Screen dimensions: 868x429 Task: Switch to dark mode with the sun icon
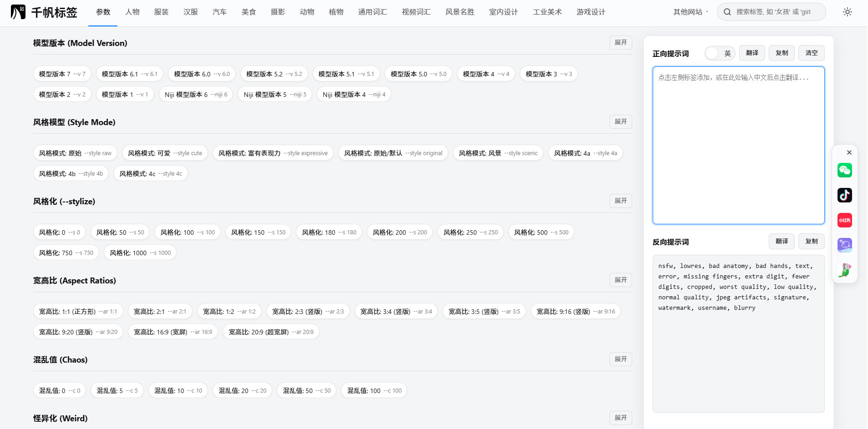tap(848, 12)
